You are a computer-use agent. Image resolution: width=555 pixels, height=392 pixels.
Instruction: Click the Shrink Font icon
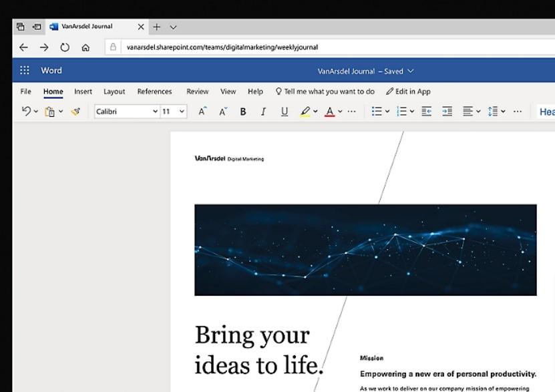pyautogui.click(x=223, y=112)
